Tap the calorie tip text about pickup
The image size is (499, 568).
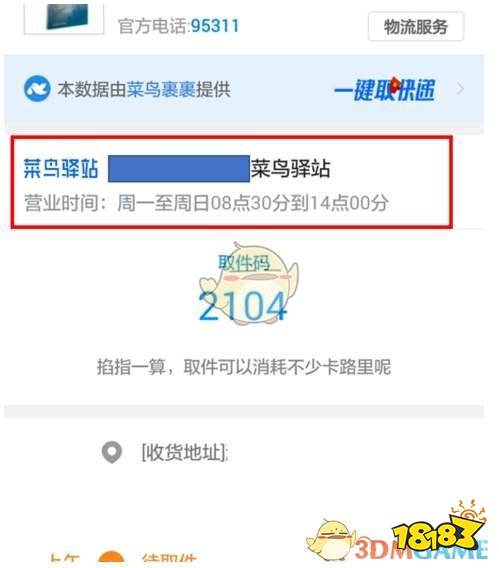(244, 367)
